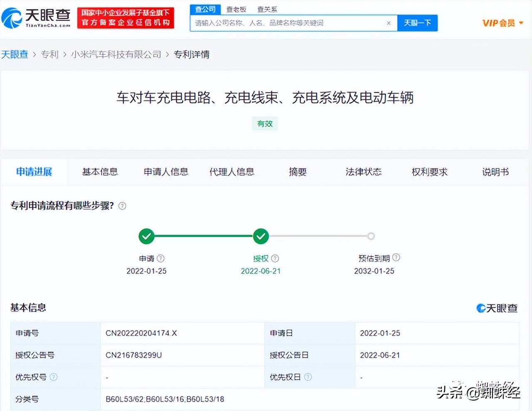Screen dimensions: 532x411
Task: Click help icon beside 专利申请流程有哪些步骤
Action: pyautogui.click(x=122, y=206)
